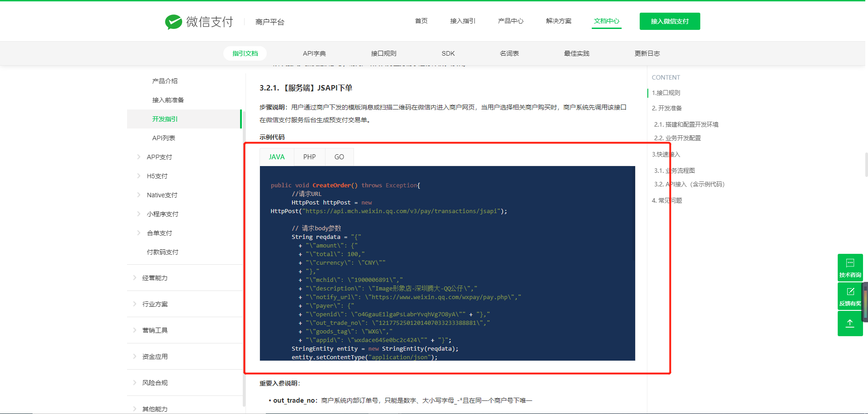Click the 商户平台 header label
This screenshot has width=868, height=414.
pyautogui.click(x=270, y=22)
